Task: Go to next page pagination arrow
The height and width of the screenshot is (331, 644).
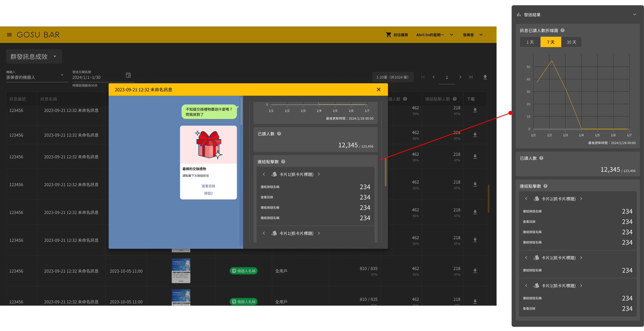Action: pos(460,77)
